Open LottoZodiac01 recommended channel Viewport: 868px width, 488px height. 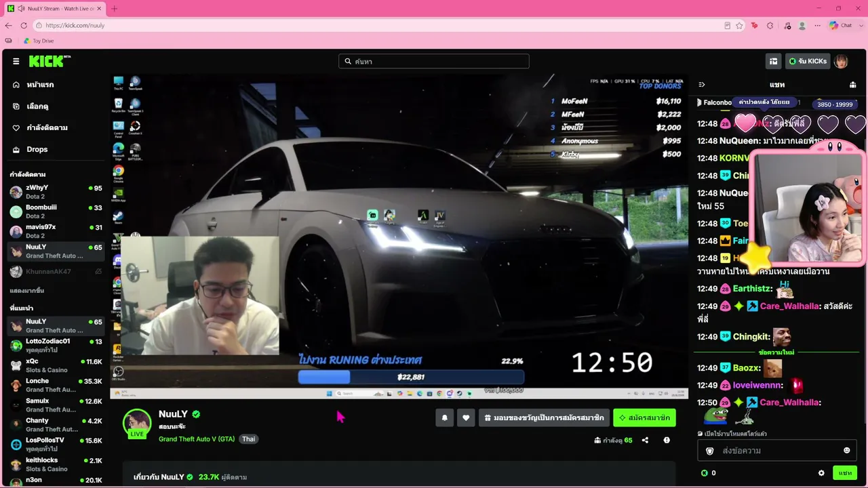tap(56, 346)
